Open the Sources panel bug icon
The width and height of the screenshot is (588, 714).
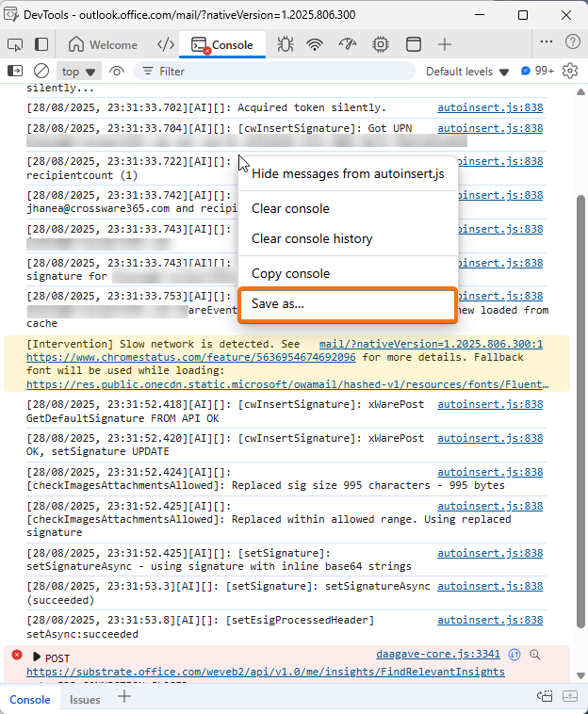click(x=286, y=44)
